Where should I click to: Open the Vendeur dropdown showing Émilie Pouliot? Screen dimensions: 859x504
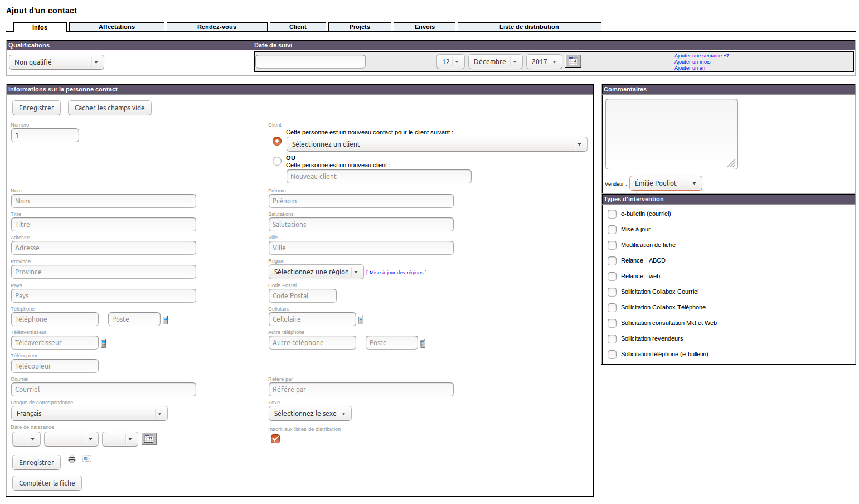coord(666,183)
